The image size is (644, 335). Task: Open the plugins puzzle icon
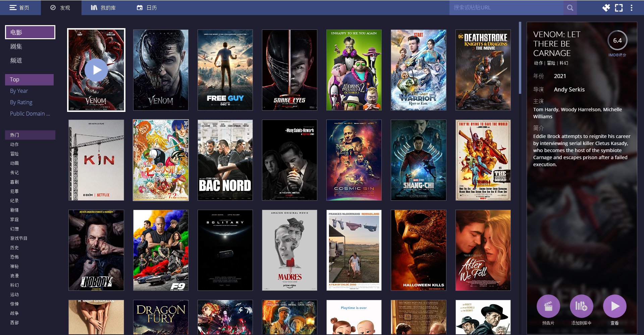(x=606, y=8)
